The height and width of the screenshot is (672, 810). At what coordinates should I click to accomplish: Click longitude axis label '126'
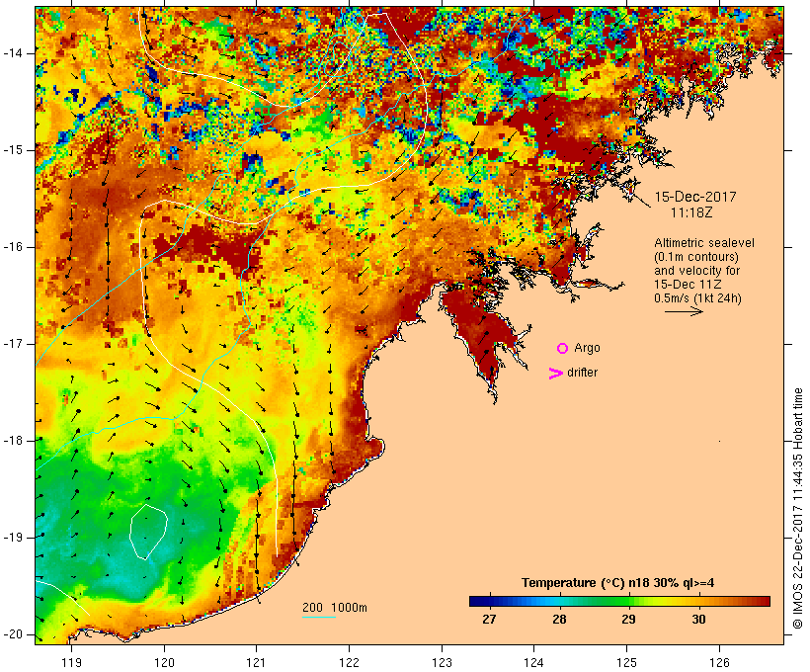(719, 662)
